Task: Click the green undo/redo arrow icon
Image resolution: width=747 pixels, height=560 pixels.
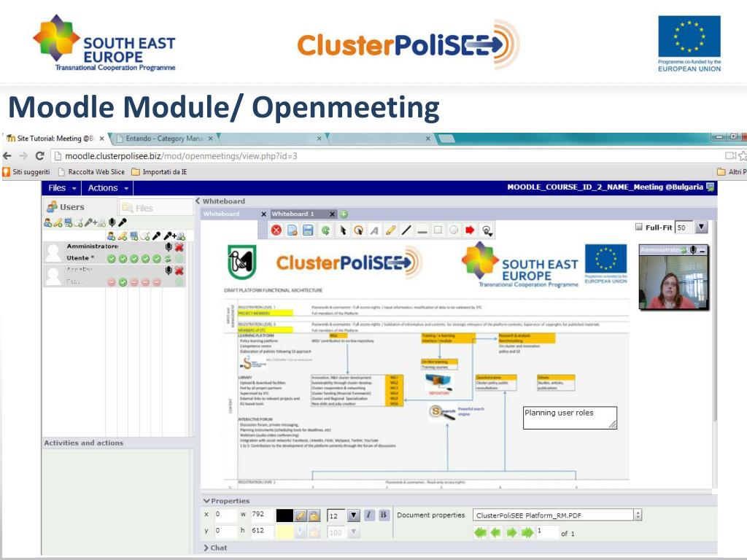Action: 326,230
